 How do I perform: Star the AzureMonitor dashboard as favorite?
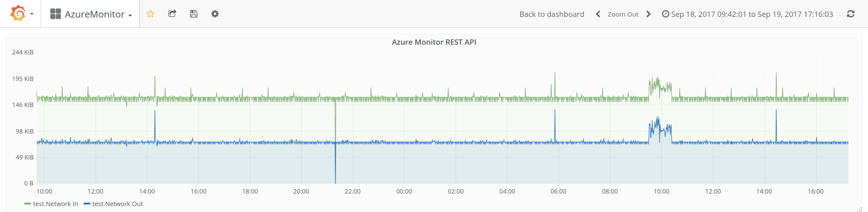(150, 14)
